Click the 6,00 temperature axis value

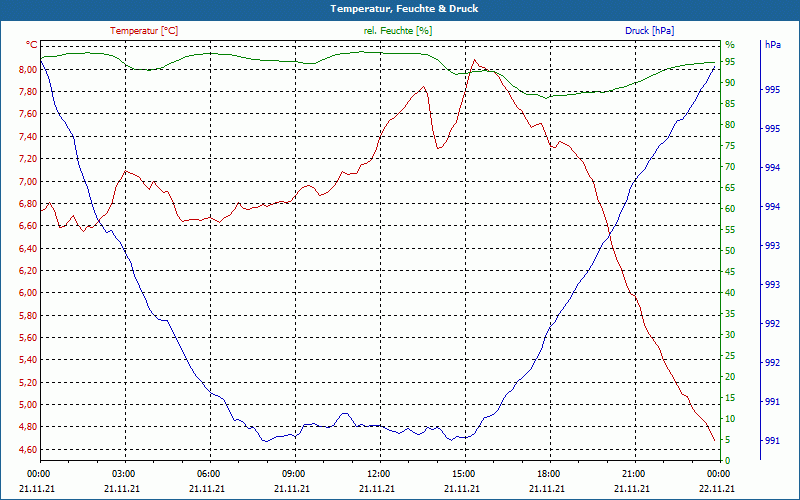(x=28, y=293)
